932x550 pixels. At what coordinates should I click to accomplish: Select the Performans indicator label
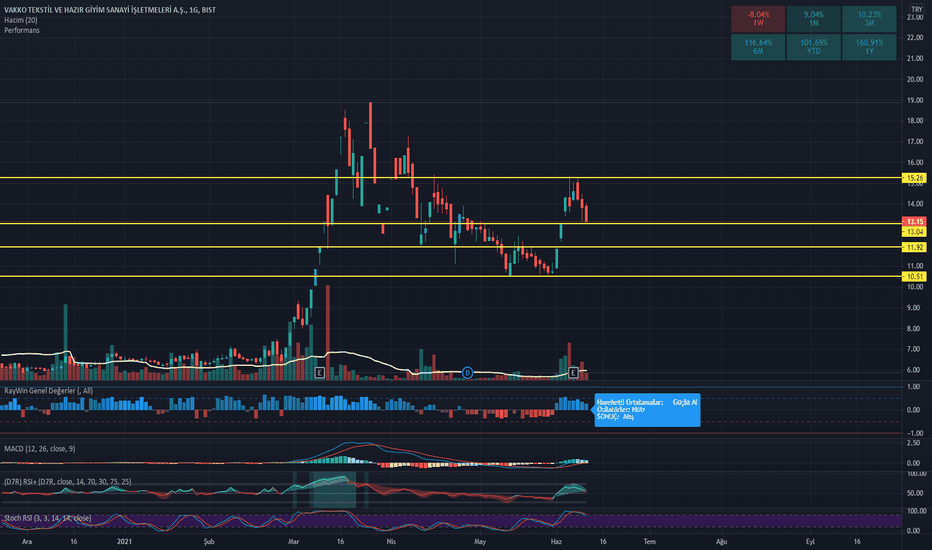click(x=22, y=30)
